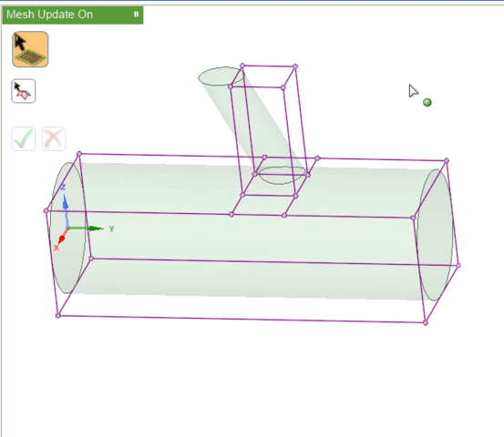Click the Y axis label

(111, 229)
